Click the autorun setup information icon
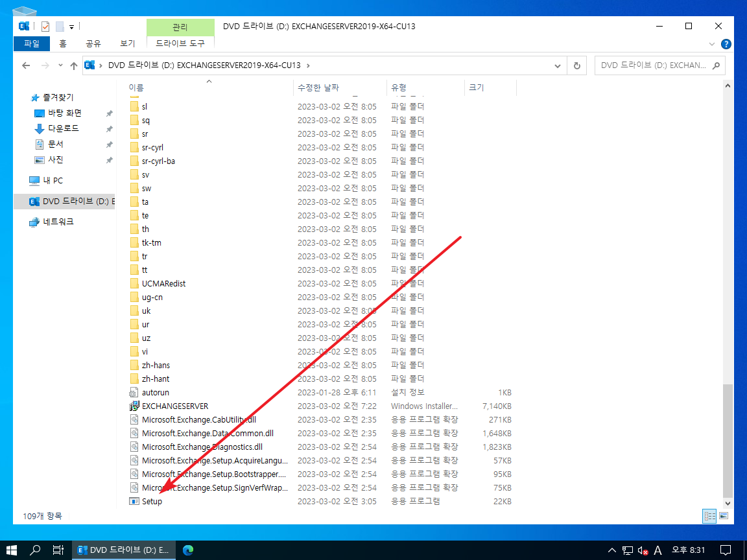 [134, 392]
